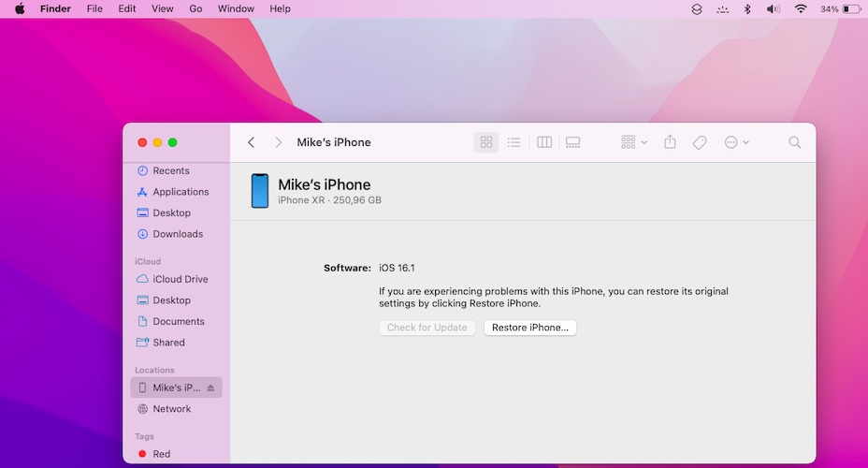
Task: Click the Edit Tags toolbar icon
Action: pyautogui.click(x=699, y=142)
